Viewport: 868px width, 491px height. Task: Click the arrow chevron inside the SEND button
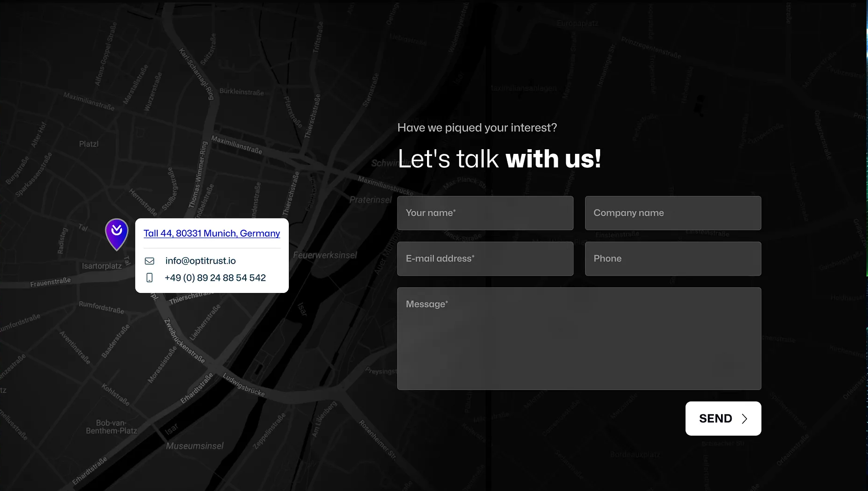[744, 418]
